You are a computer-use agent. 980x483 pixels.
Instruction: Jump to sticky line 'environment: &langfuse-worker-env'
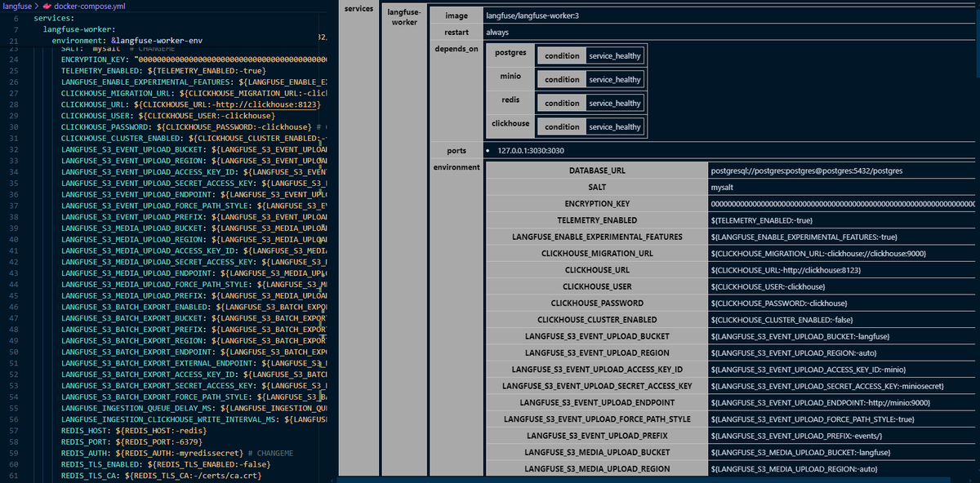click(127, 40)
